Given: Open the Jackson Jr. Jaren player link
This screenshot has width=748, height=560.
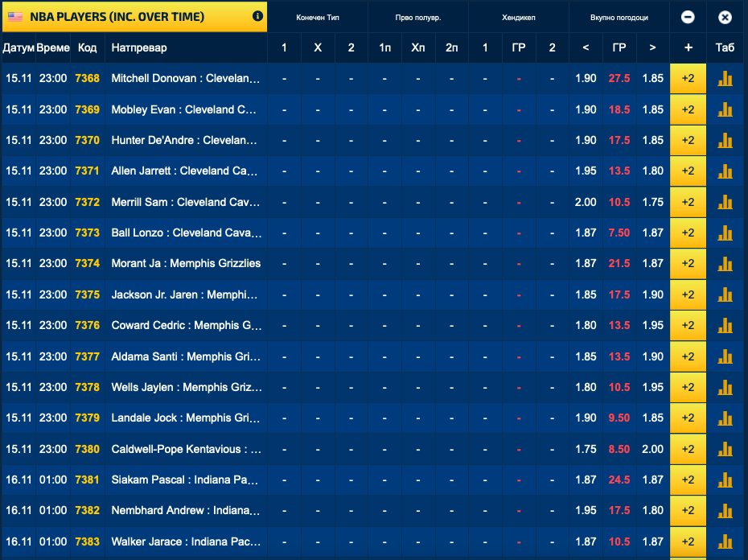Looking at the screenshot, I should pyautogui.click(x=185, y=295).
